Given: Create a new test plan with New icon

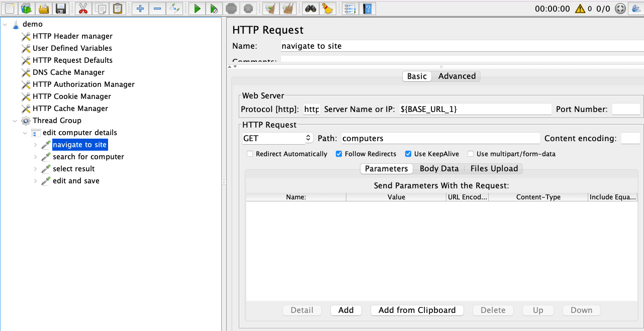Looking at the screenshot, I should 10,8.
